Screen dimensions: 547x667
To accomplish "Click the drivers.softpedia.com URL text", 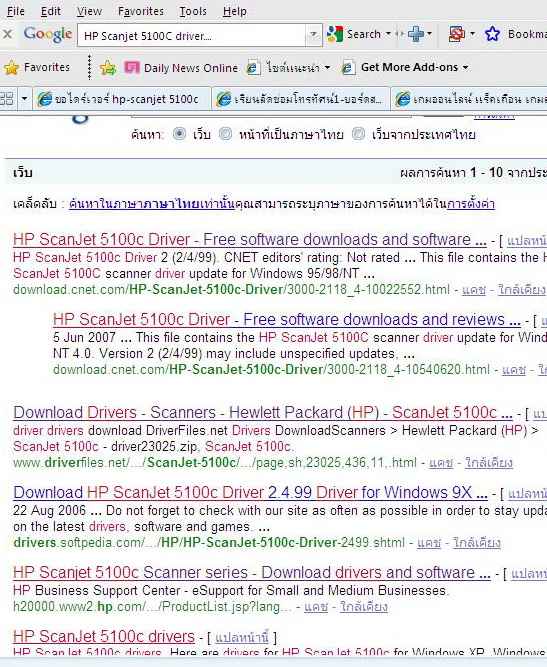I will 209,543.
